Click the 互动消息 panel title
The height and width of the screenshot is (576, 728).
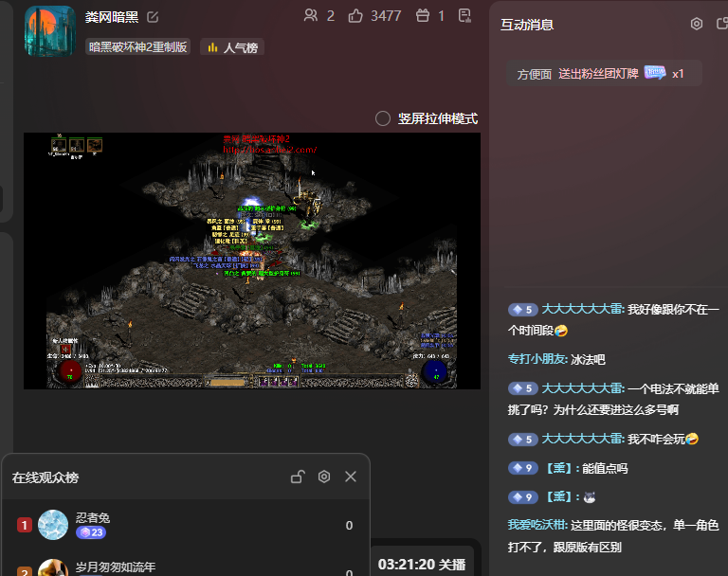pyautogui.click(x=527, y=25)
